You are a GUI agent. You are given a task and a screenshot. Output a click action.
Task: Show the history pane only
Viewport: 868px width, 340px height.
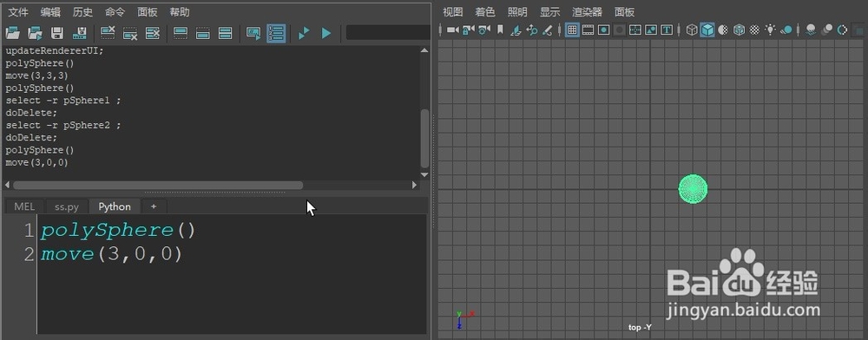pyautogui.click(x=181, y=33)
